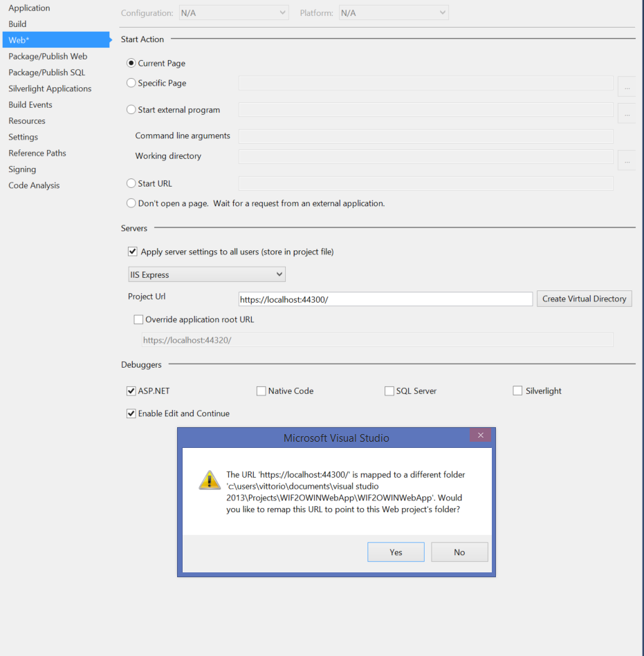Click the dialog message about URL remapping

(x=345, y=492)
